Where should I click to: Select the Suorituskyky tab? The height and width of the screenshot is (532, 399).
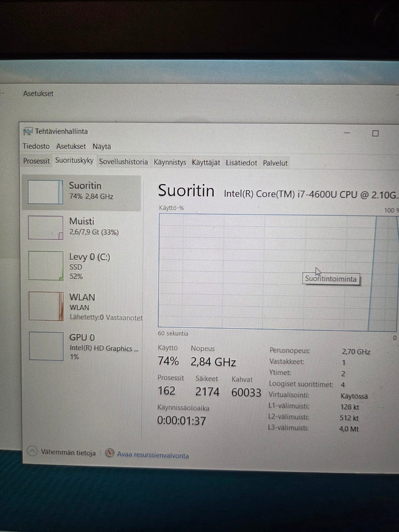click(x=74, y=160)
